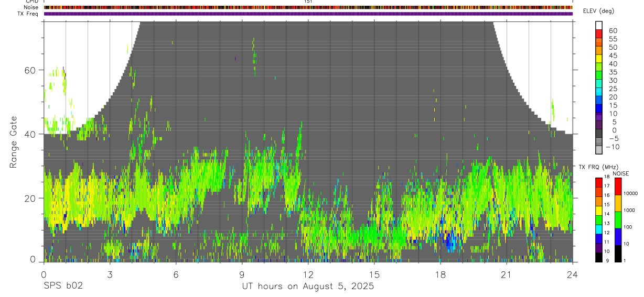Click the 'Range Gate' vertical axis title
The width and height of the screenshot is (644, 297).
tap(14, 141)
